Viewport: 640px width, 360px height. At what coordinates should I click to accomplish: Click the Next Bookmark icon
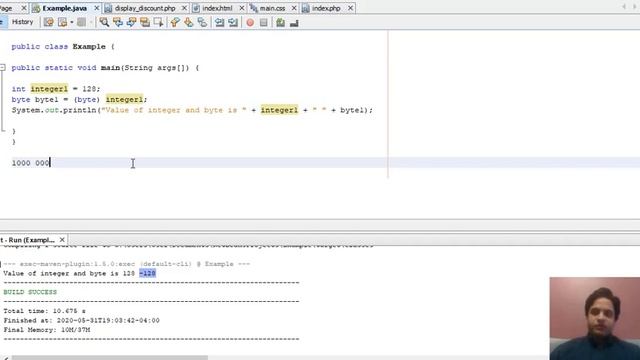[x=189, y=22]
